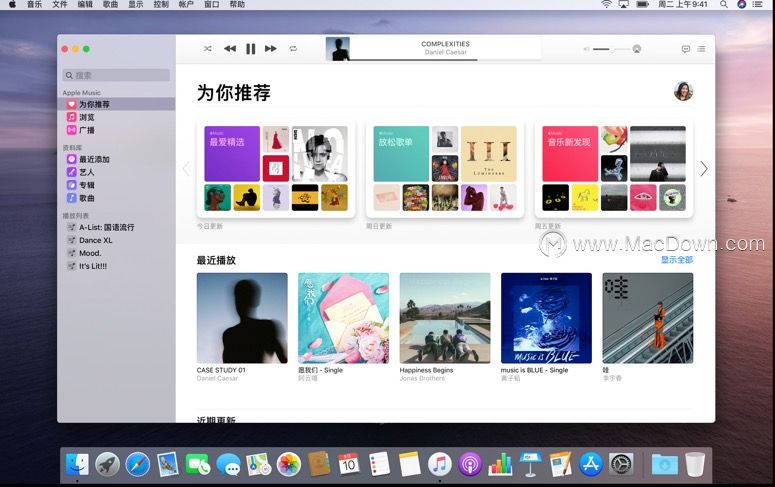This screenshot has width=775, height=487.
Task: Open CASE STUDY 01 album cover
Action: coord(242,318)
